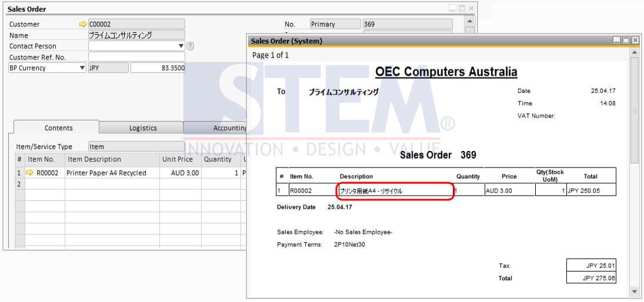Click the JPY currency field

pos(108,68)
